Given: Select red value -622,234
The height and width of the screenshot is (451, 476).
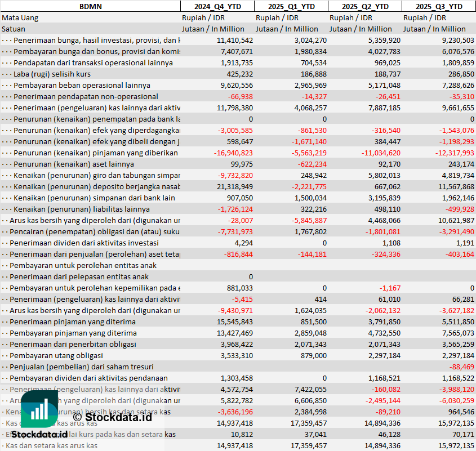Looking at the screenshot, I should pyautogui.click(x=312, y=164).
